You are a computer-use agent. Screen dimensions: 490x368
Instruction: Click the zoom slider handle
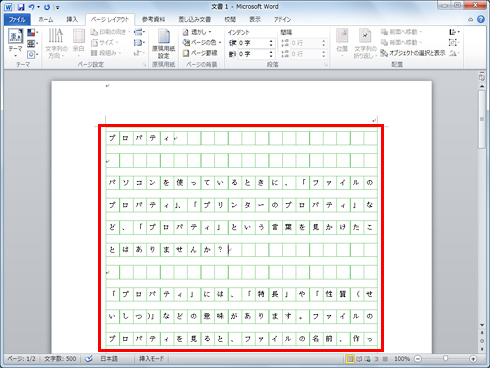click(x=445, y=359)
